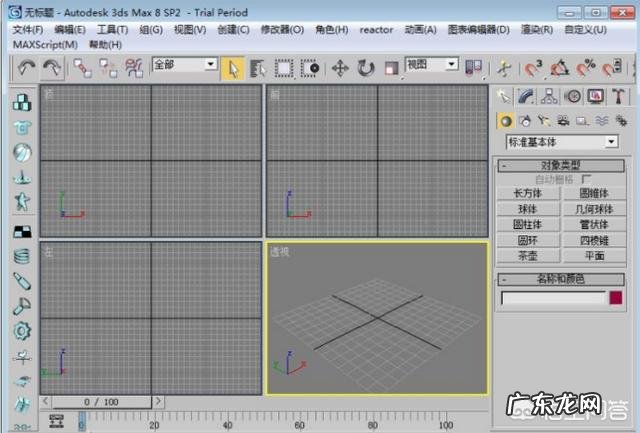Viewport: 640px width, 433px height.
Task: Open the Hierarchy panel tab
Action: tap(550, 97)
